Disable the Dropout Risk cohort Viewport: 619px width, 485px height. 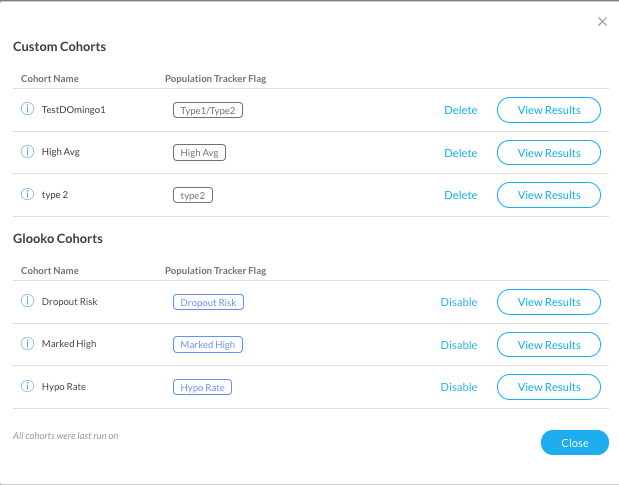pyautogui.click(x=459, y=302)
